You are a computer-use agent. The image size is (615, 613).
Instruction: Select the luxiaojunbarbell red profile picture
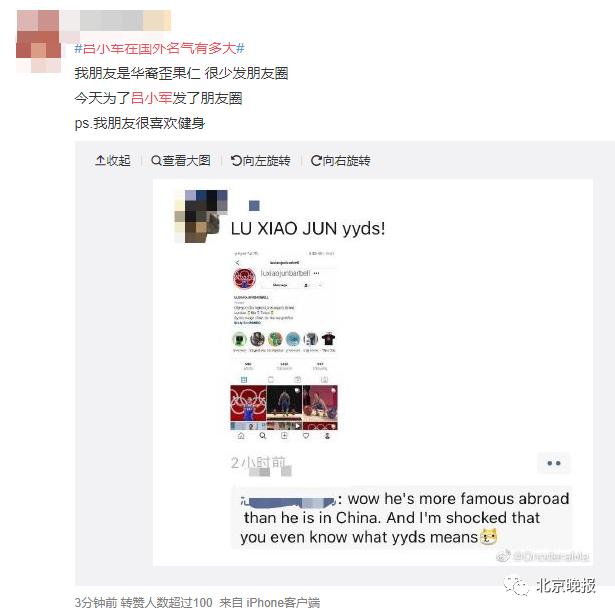(x=244, y=278)
